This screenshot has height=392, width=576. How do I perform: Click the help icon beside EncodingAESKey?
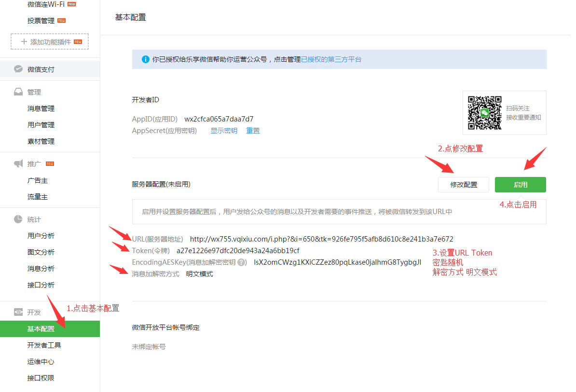coord(242,262)
